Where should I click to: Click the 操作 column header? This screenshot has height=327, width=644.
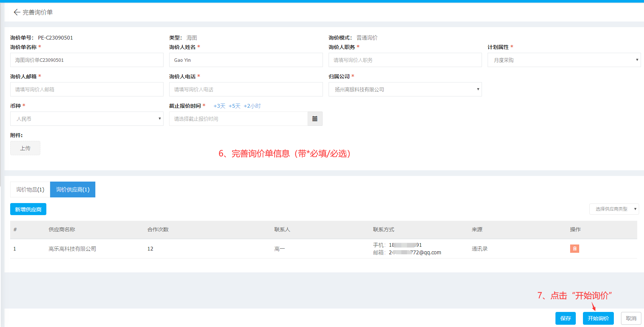point(575,229)
